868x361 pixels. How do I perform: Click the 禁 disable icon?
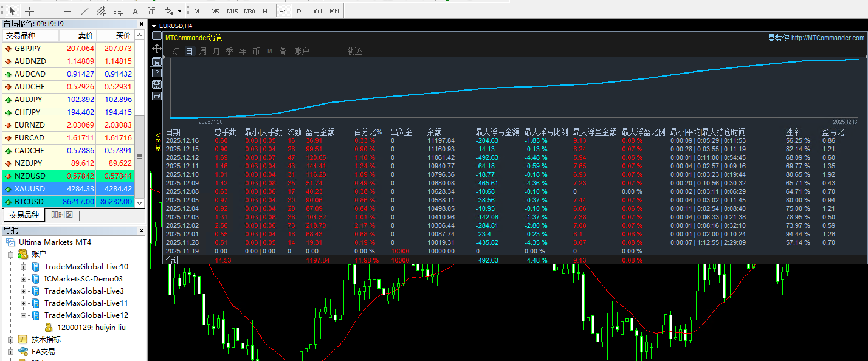point(157,84)
